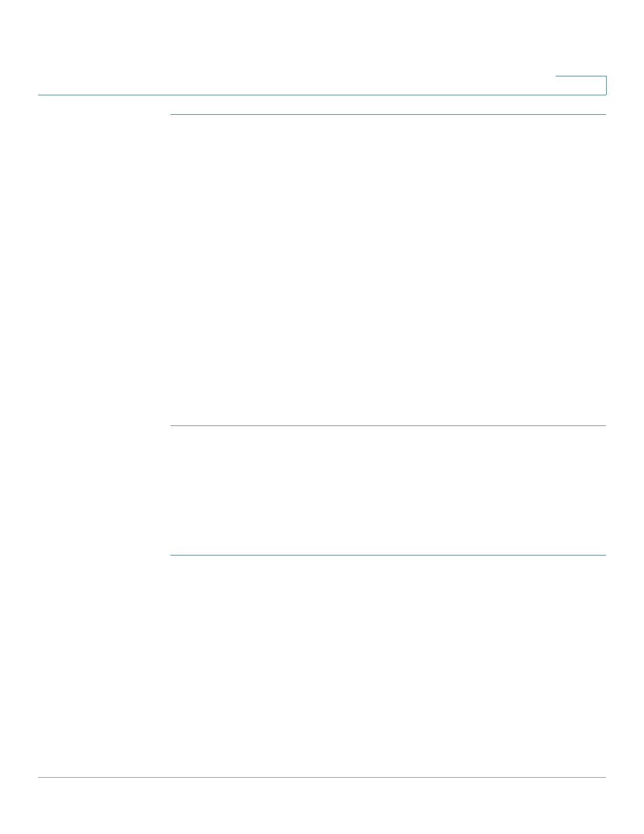Click the gray footer rule at page bottom
Image resolution: width=644 pixels, height=834 pixels.
[x=322, y=777]
